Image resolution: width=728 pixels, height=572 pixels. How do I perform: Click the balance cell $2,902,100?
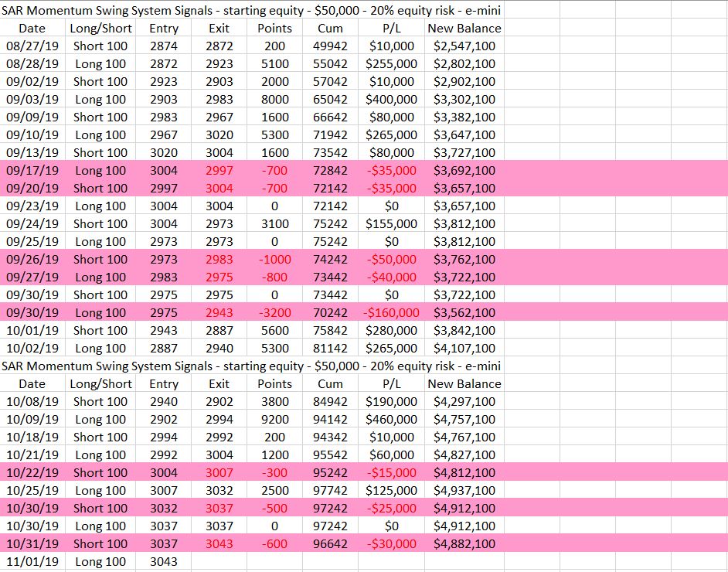[464, 82]
